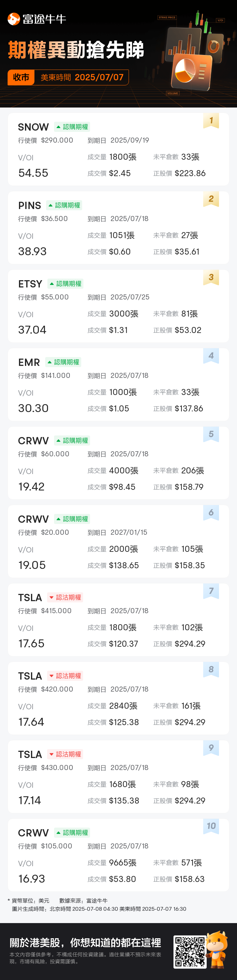
Task: Click the Futu Niuniu logo icon
Action: click(14, 19)
